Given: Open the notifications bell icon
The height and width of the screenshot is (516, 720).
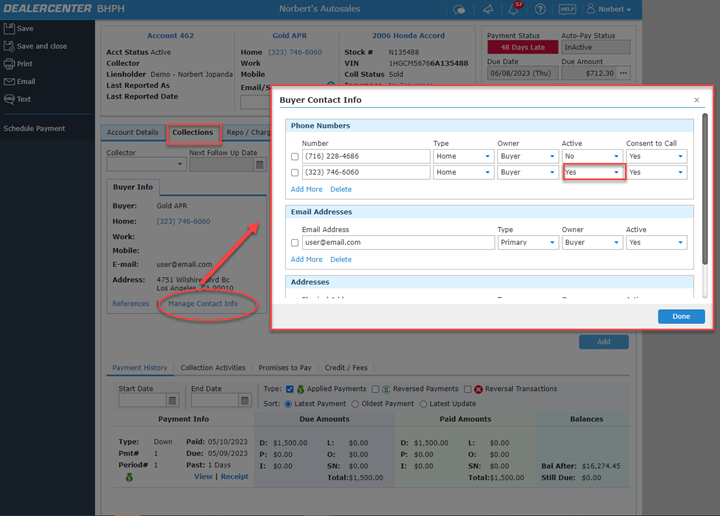Looking at the screenshot, I should point(514,9).
